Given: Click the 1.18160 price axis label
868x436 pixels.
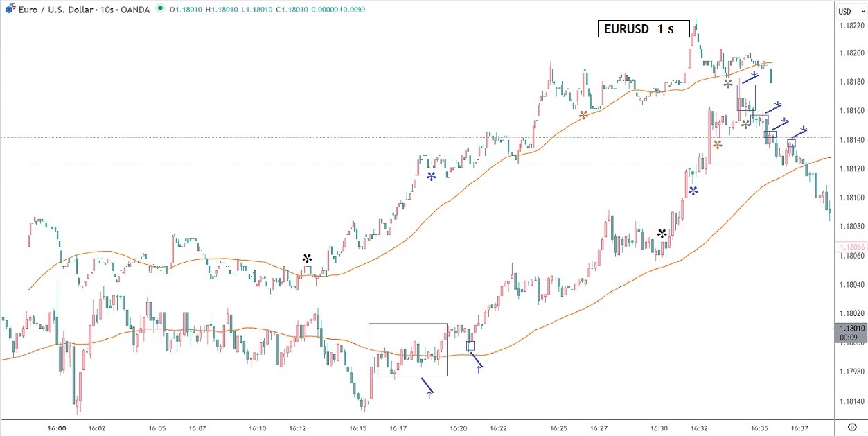Looking at the screenshot, I should coord(851,111).
